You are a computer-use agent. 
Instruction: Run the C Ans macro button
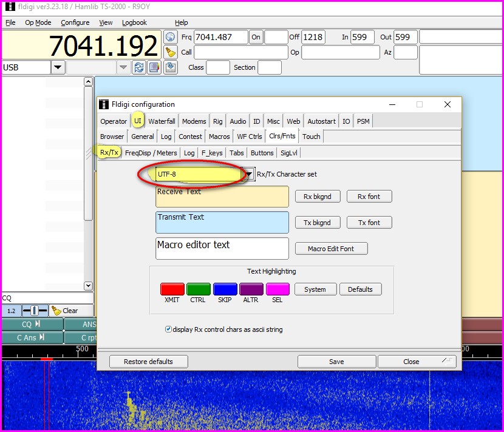click(x=31, y=338)
